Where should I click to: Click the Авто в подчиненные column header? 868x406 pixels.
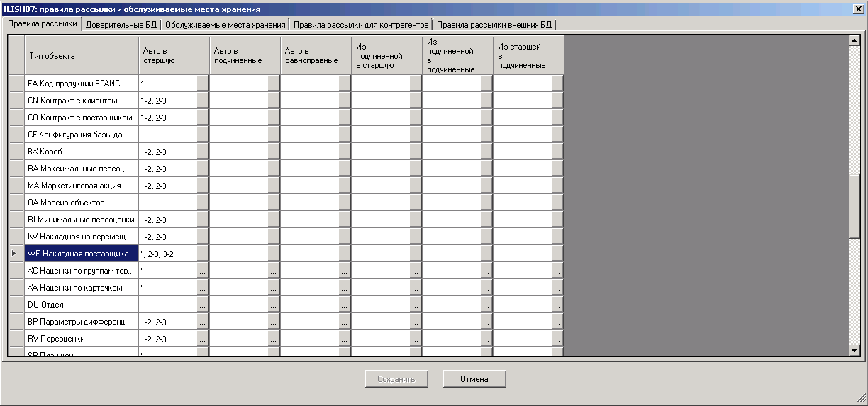[245, 55]
